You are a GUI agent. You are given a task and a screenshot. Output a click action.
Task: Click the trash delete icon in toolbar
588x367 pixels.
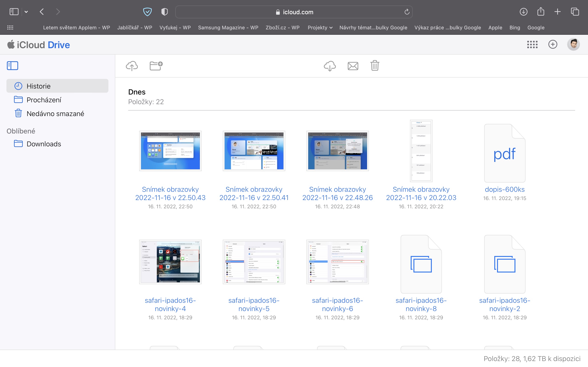pyautogui.click(x=375, y=66)
